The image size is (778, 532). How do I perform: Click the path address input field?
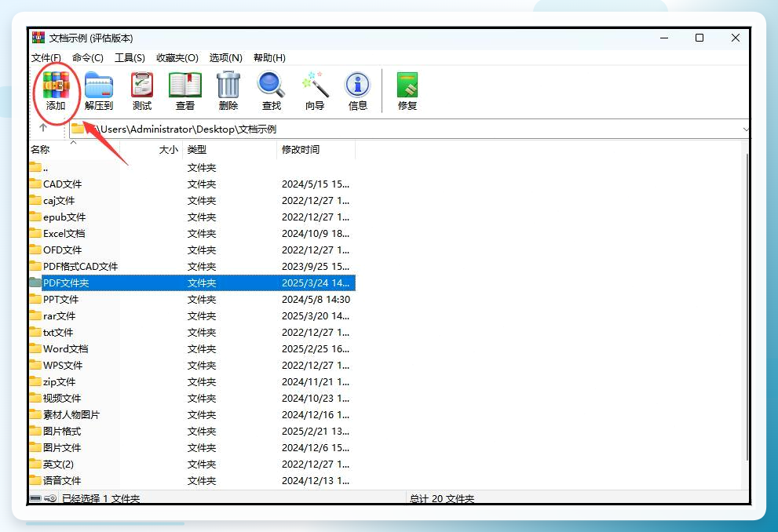tap(407, 129)
